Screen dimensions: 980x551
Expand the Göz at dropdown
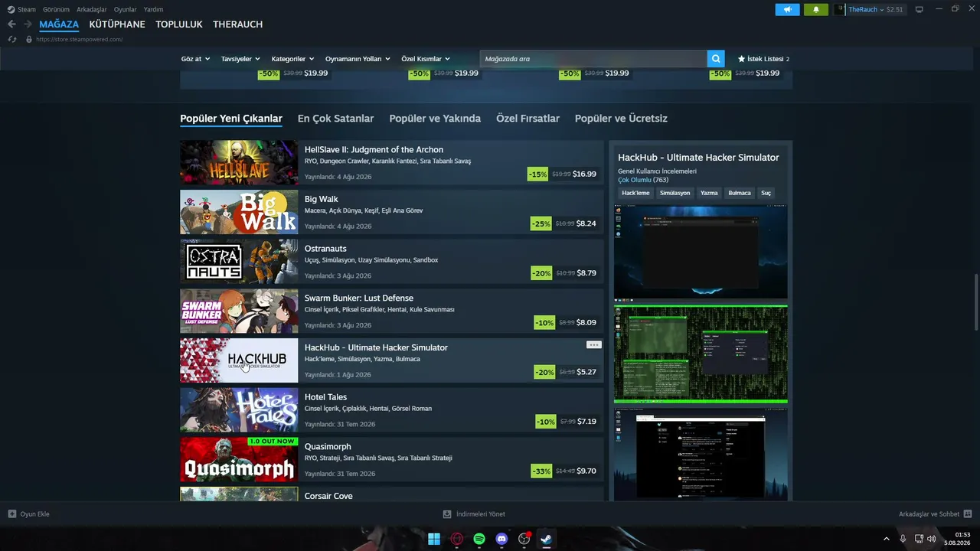195,59
